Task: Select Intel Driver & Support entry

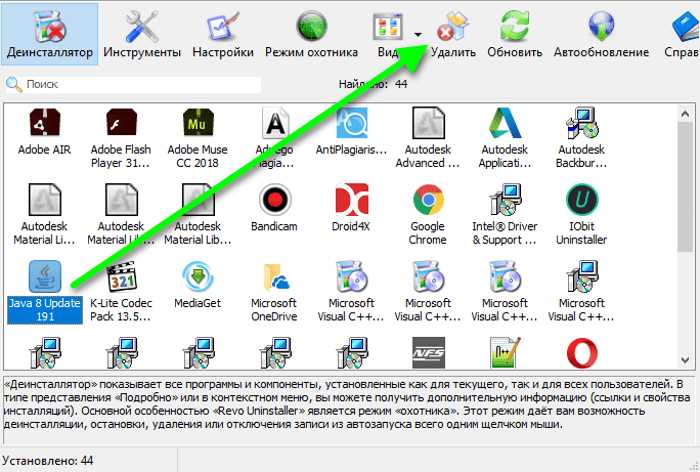Action: [505, 214]
